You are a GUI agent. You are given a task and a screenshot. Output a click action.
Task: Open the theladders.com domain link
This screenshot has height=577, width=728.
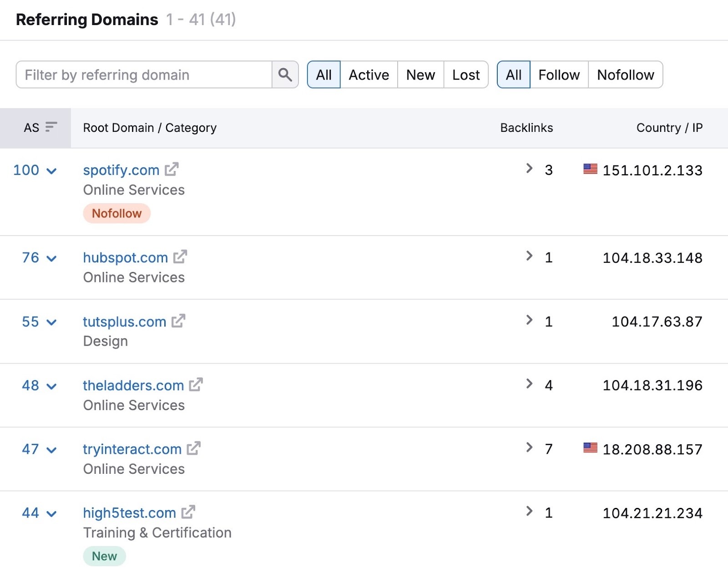tap(133, 385)
